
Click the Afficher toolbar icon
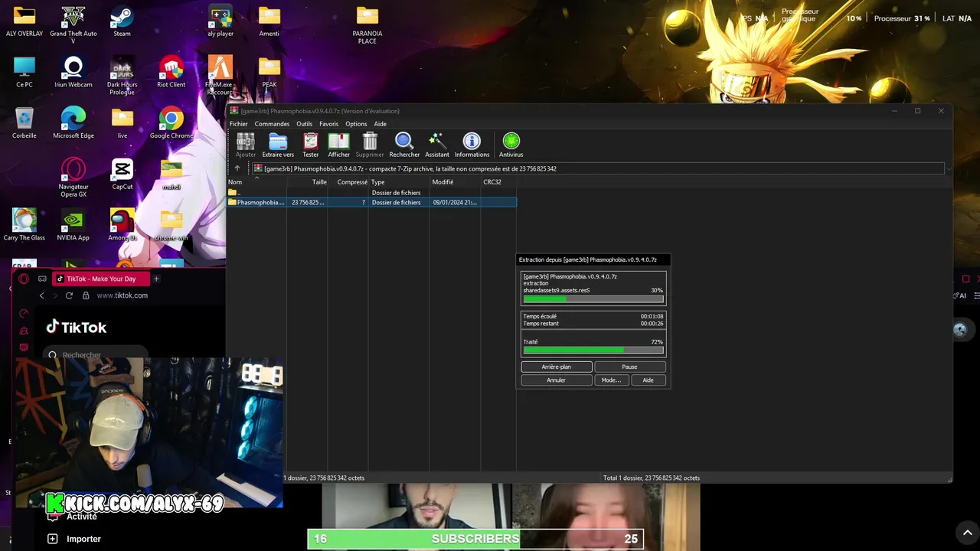338,145
